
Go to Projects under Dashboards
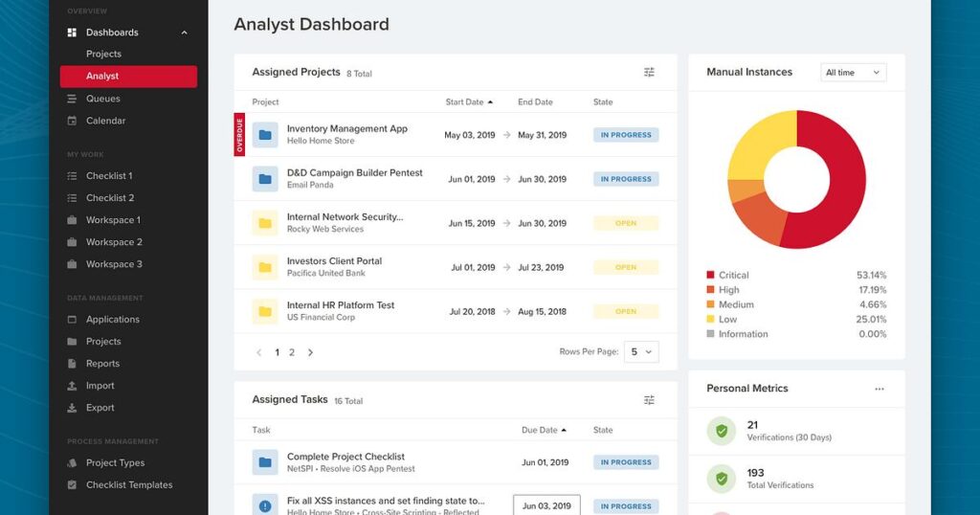[103, 54]
